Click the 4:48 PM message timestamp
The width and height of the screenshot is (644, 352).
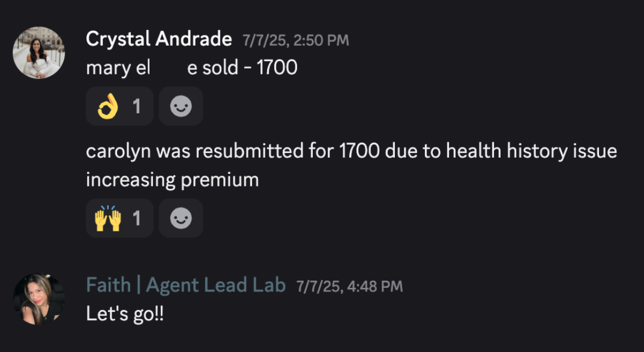(349, 287)
